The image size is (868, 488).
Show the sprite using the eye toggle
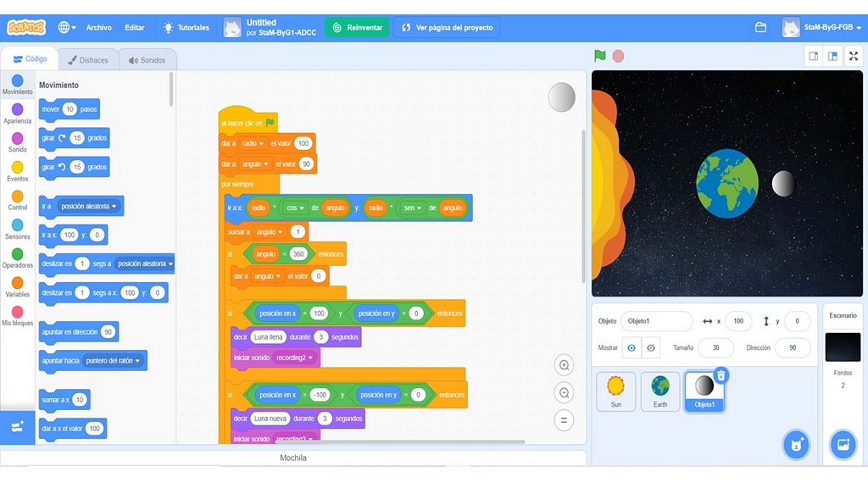(631, 347)
